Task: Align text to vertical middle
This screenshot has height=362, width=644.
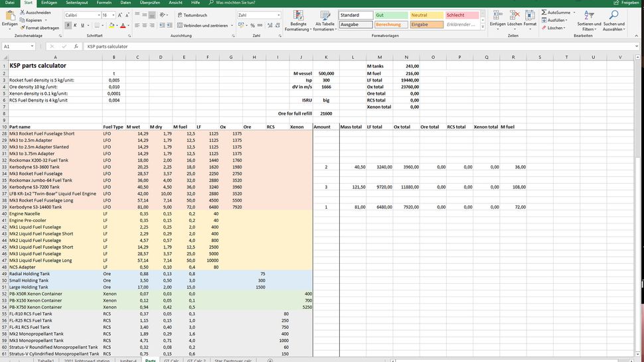Action: 145,15
